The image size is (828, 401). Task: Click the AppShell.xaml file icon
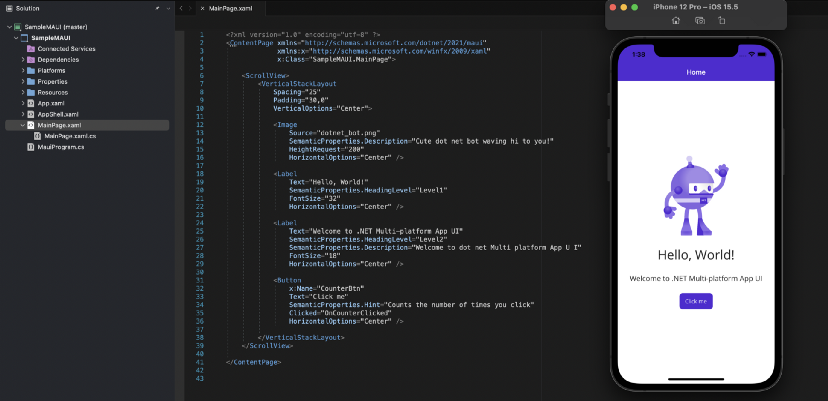(31, 114)
